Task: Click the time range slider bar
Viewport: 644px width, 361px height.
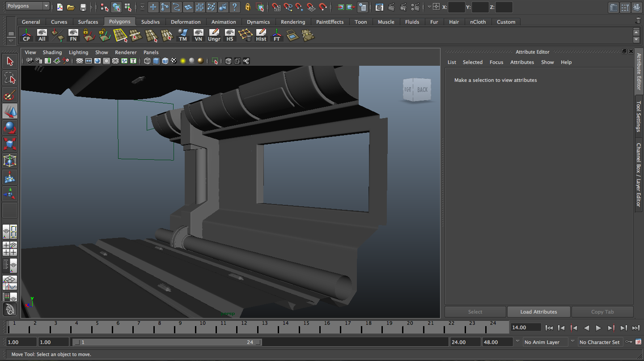Action: [x=166, y=342]
